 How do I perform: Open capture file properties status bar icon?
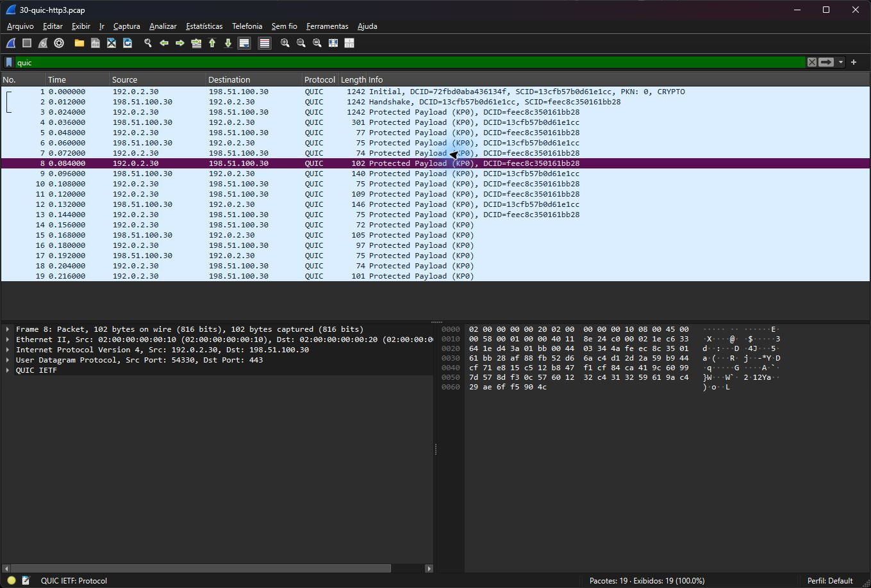[x=26, y=580]
